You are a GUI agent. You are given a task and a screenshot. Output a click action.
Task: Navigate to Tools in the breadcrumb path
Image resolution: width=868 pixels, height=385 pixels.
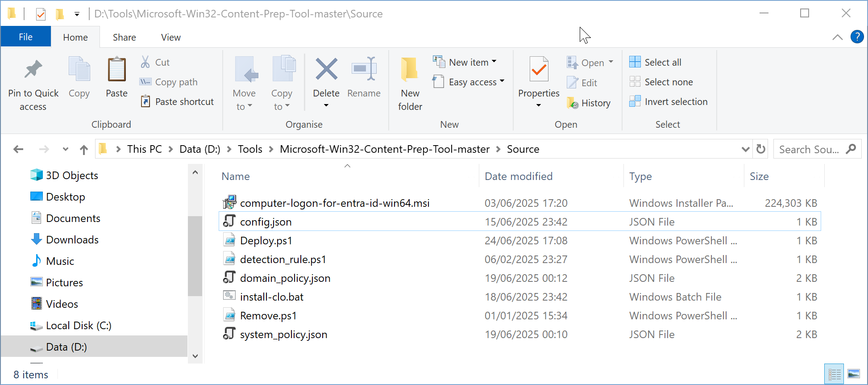point(250,149)
